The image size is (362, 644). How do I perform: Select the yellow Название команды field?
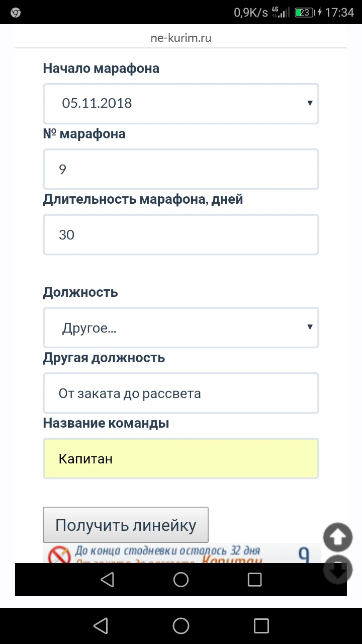coord(181,458)
